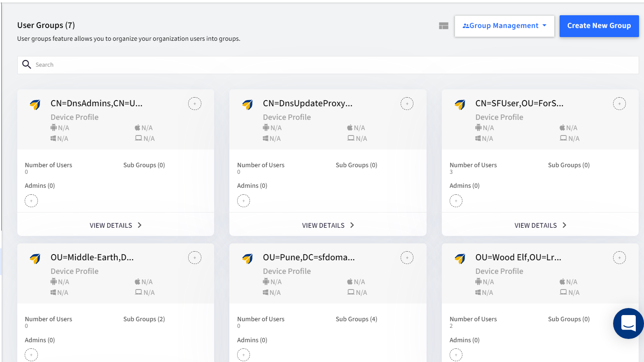View details of CN=DnsAdmins group
This screenshot has height=362, width=644.
(x=116, y=225)
